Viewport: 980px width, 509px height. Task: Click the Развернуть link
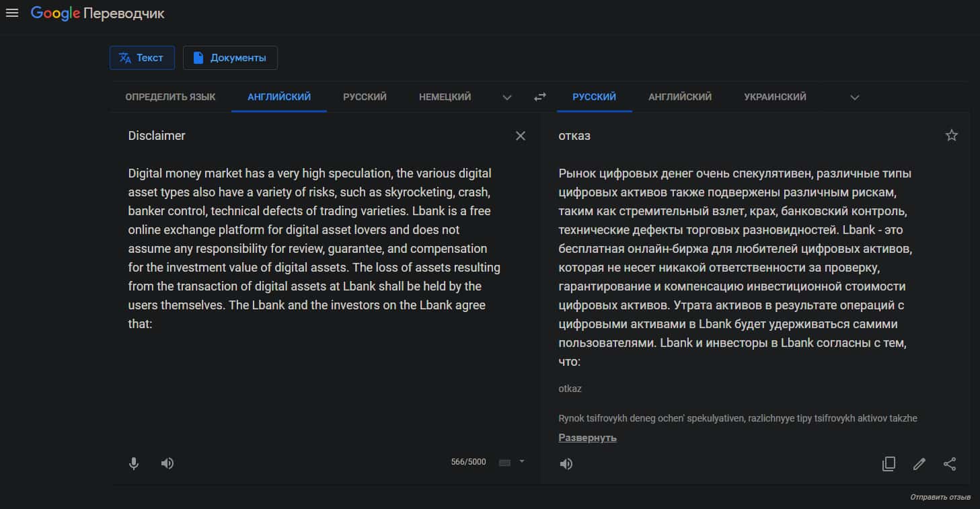[x=587, y=438]
